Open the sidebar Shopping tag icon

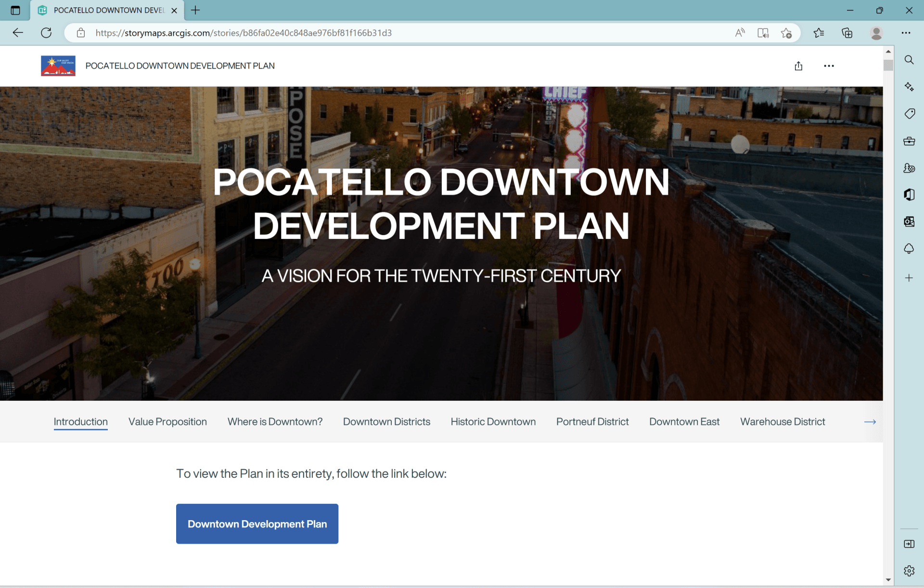(x=909, y=114)
